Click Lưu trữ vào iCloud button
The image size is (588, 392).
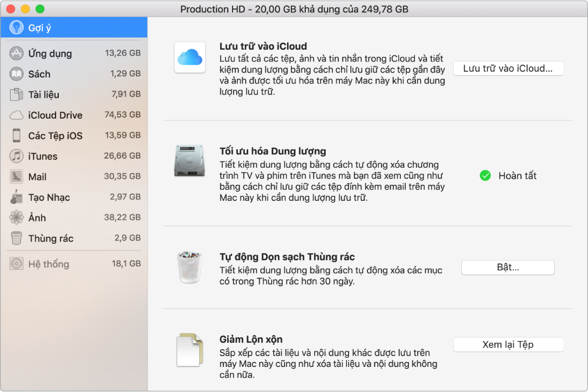(x=508, y=68)
